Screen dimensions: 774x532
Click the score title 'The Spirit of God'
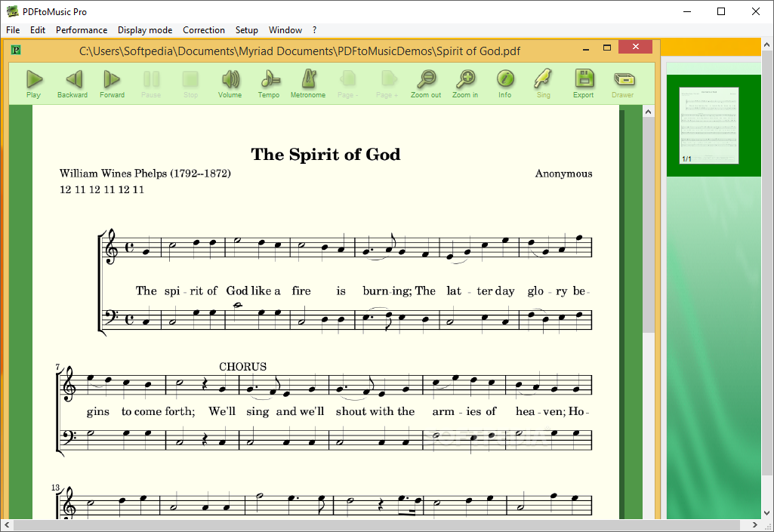point(325,155)
